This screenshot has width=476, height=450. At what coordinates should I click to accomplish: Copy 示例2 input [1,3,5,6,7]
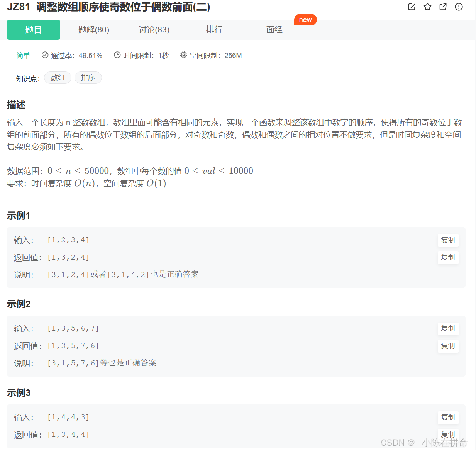point(448,328)
